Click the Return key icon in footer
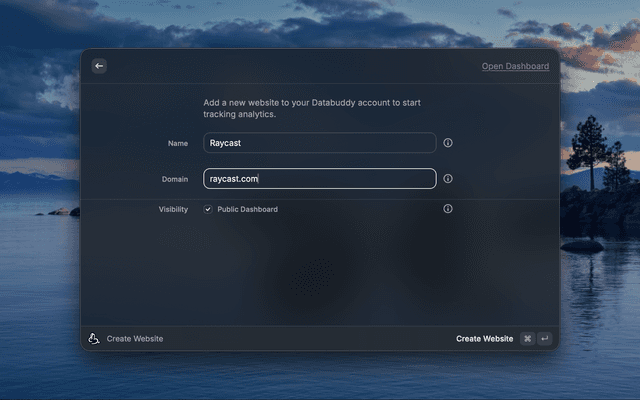This screenshot has height=400, width=640. click(x=544, y=339)
